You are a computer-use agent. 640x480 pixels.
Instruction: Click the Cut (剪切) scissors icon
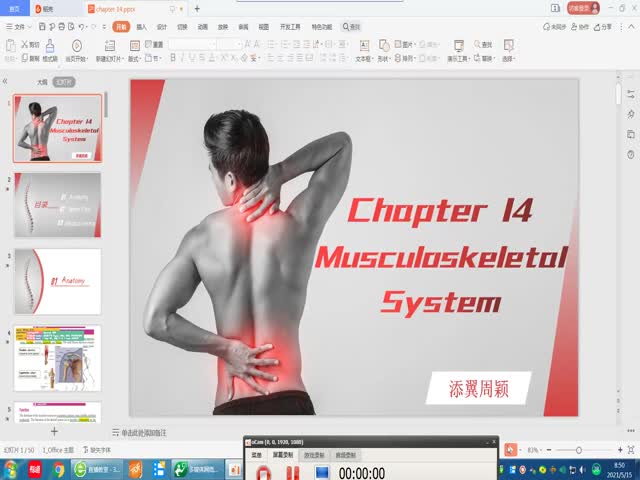click(29, 44)
